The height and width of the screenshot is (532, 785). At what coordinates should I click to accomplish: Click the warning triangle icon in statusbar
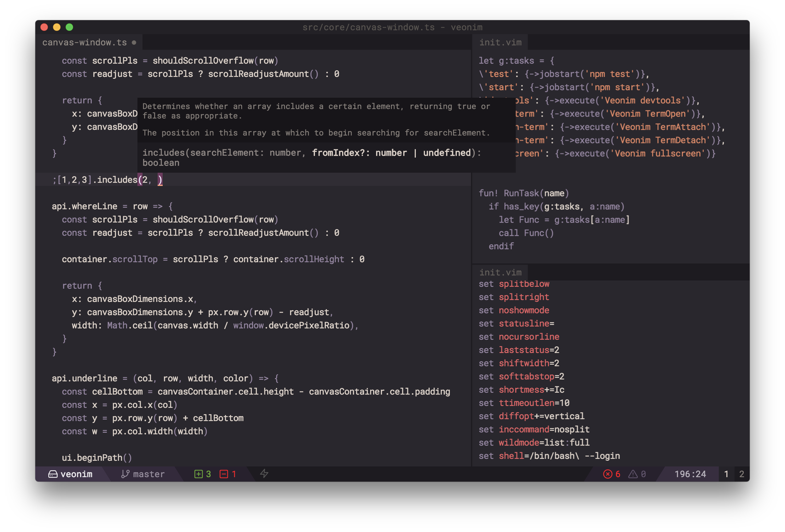coord(633,474)
